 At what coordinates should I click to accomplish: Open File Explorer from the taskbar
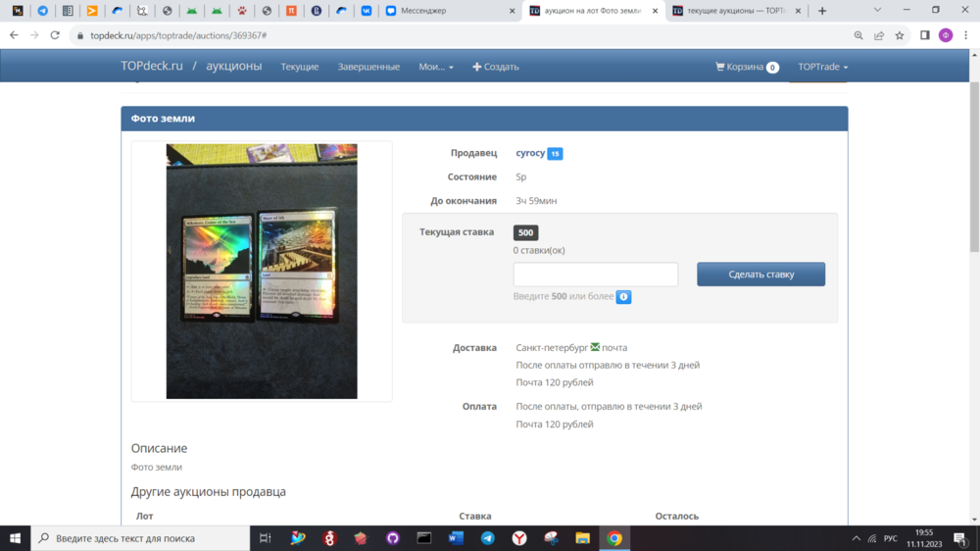[x=582, y=538]
